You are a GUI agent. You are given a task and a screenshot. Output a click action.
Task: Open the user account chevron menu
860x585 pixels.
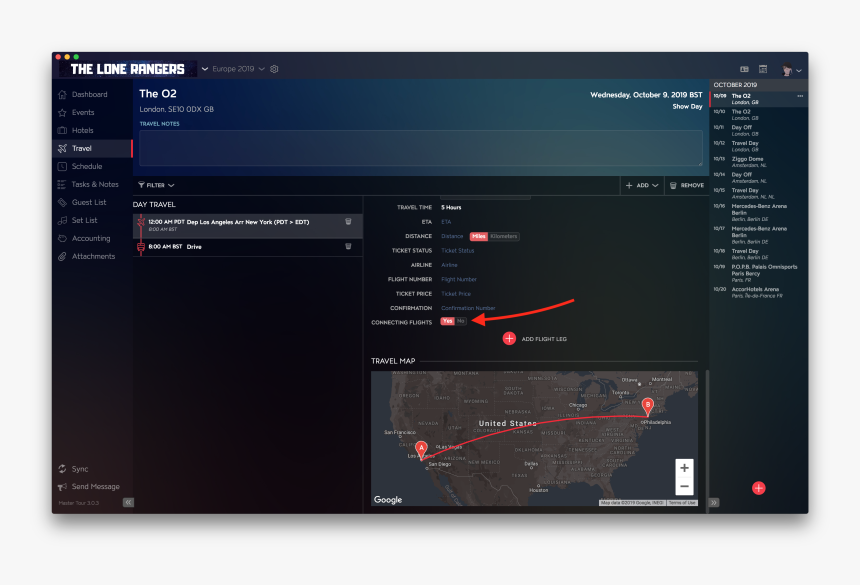click(799, 70)
